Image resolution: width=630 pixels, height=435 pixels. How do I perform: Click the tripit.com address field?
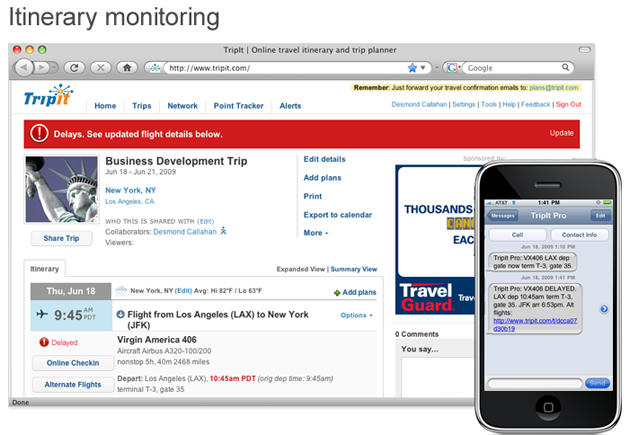(x=285, y=68)
